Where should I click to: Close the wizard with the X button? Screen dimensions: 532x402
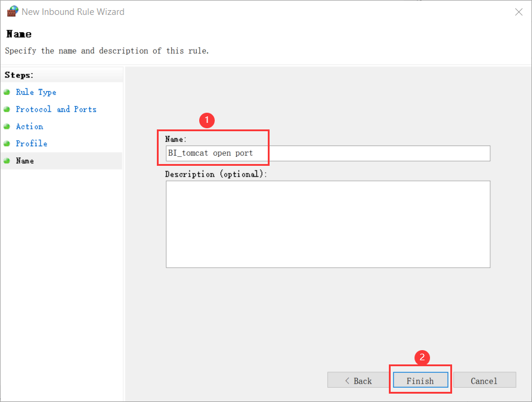point(518,11)
